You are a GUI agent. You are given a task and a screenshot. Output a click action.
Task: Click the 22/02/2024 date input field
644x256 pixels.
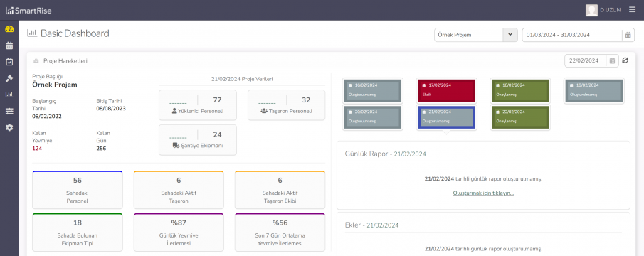pyautogui.click(x=586, y=60)
